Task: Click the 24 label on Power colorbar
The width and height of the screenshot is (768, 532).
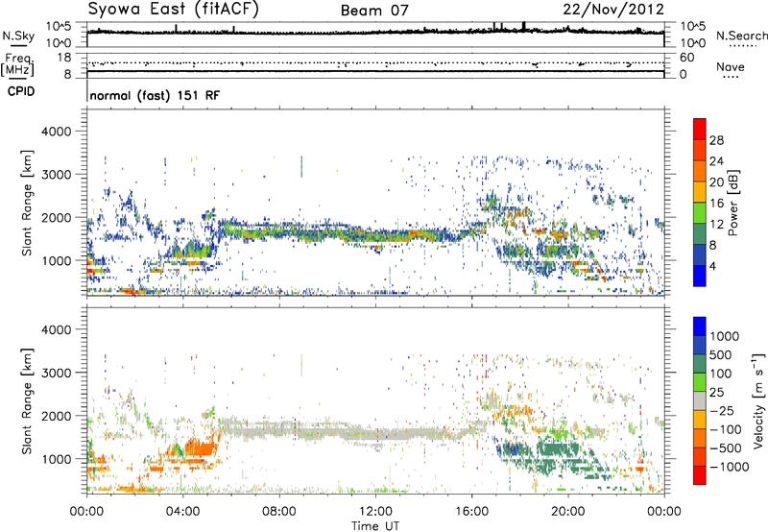Action: click(x=716, y=161)
